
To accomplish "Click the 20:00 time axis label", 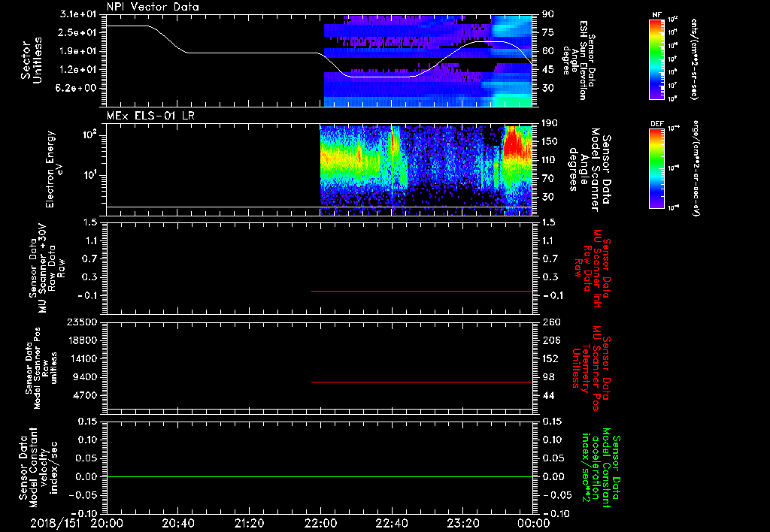I will pos(107,523).
